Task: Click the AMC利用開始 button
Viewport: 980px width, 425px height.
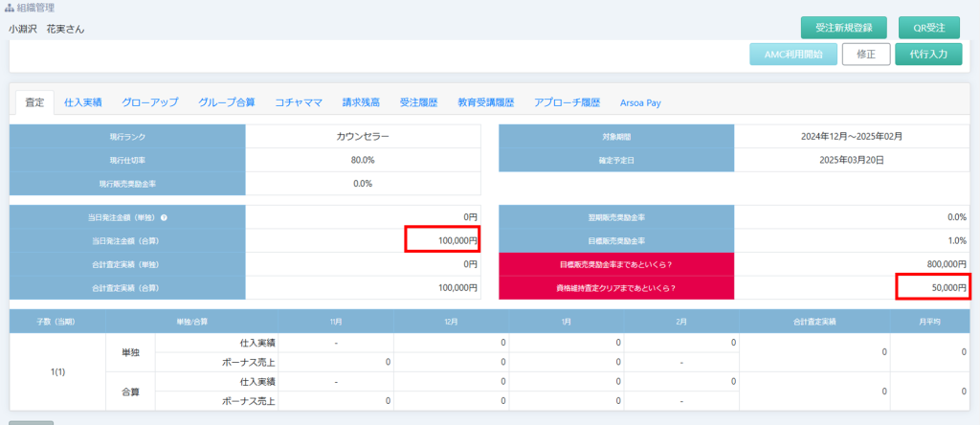Action: 792,55
